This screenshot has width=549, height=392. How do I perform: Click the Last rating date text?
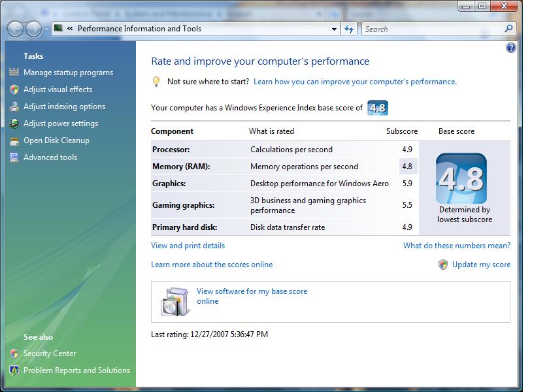(209, 335)
